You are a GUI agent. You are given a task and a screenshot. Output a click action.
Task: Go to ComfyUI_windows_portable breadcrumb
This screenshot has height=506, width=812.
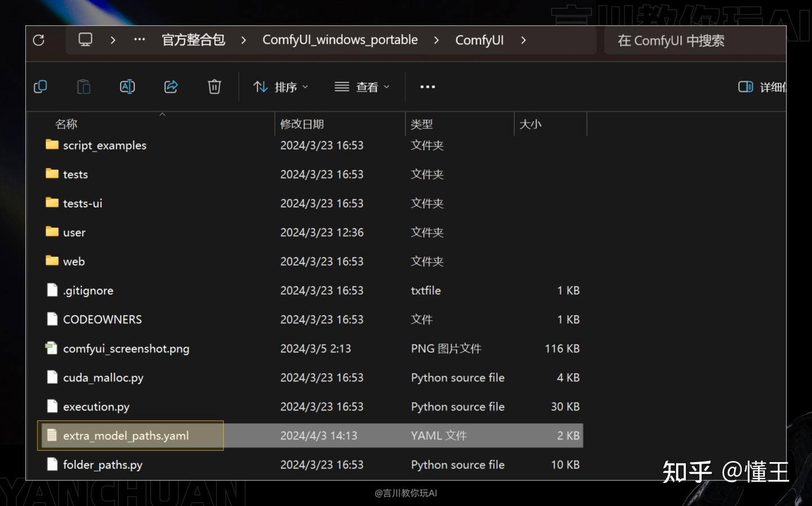340,40
